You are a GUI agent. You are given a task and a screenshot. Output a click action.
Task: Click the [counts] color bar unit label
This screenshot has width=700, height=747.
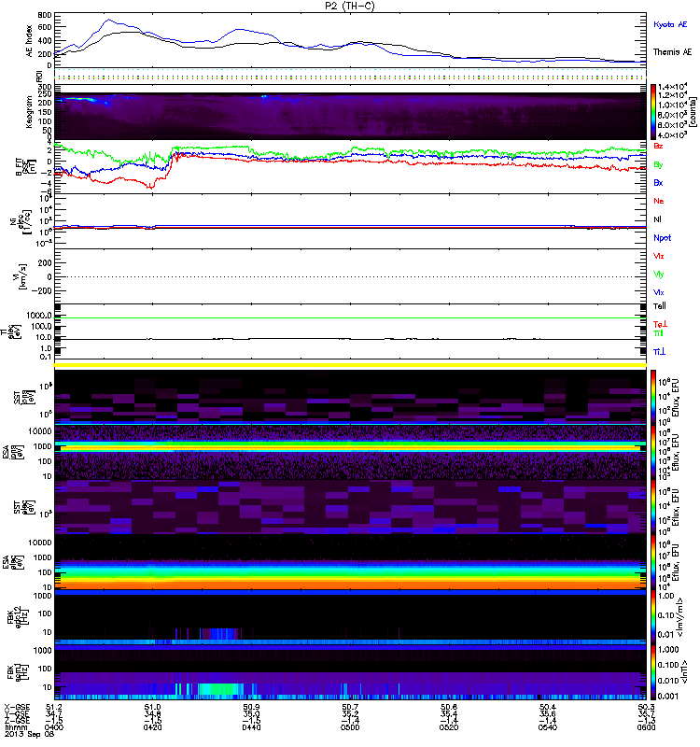tap(693, 112)
